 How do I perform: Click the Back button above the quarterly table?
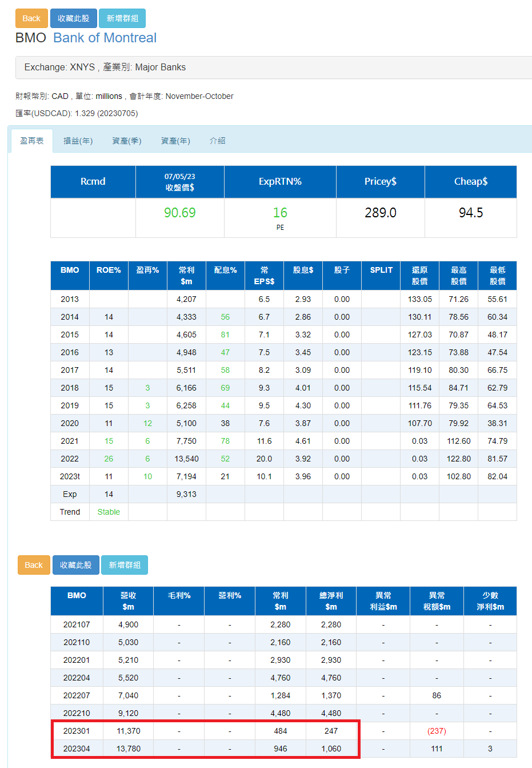34,565
